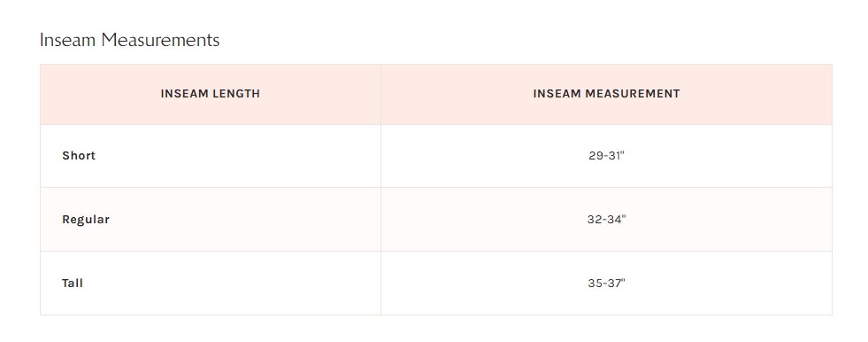This screenshot has width=868, height=342.
Task: Select the INSEAM MEASUREMENT column header
Action: tap(606, 94)
